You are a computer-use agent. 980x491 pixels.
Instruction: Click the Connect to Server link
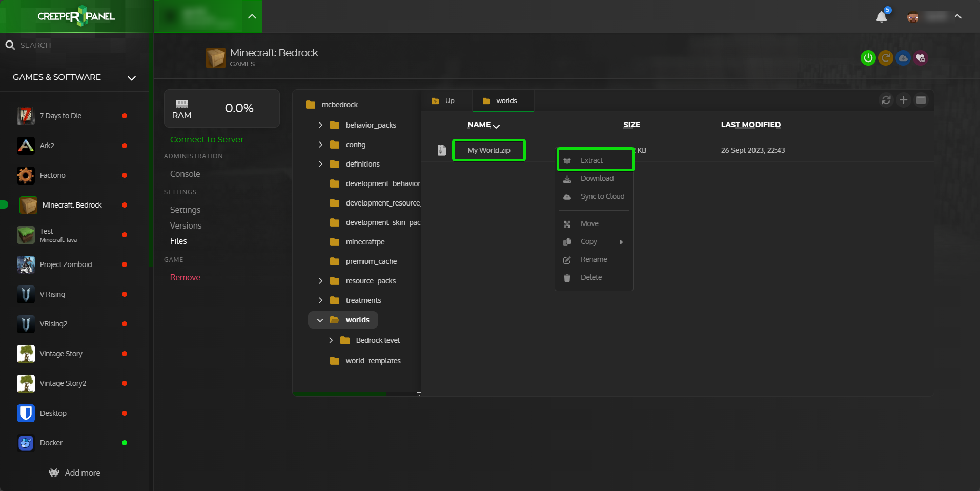click(x=207, y=139)
